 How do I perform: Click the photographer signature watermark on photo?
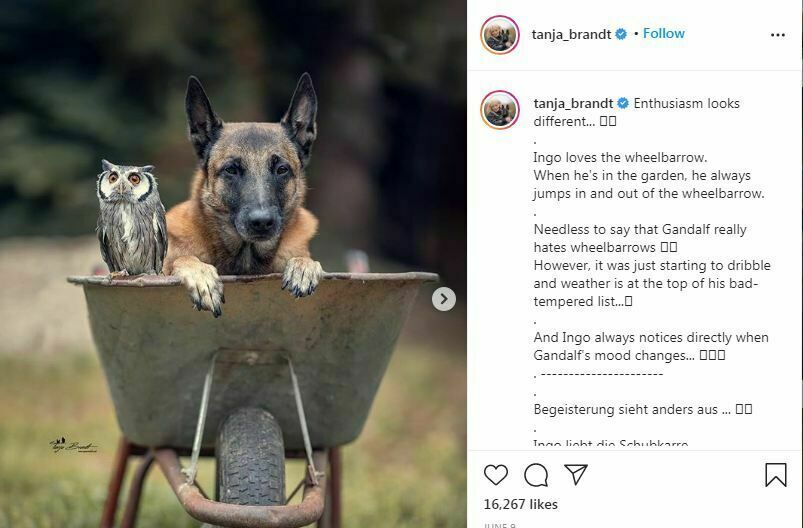point(74,444)
